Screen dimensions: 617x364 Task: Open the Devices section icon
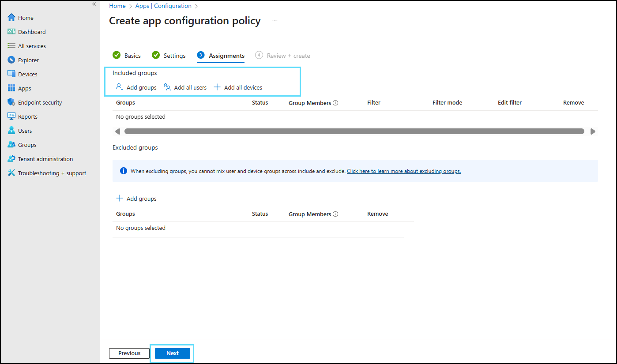pyautogui.click(x=11, y=74)
